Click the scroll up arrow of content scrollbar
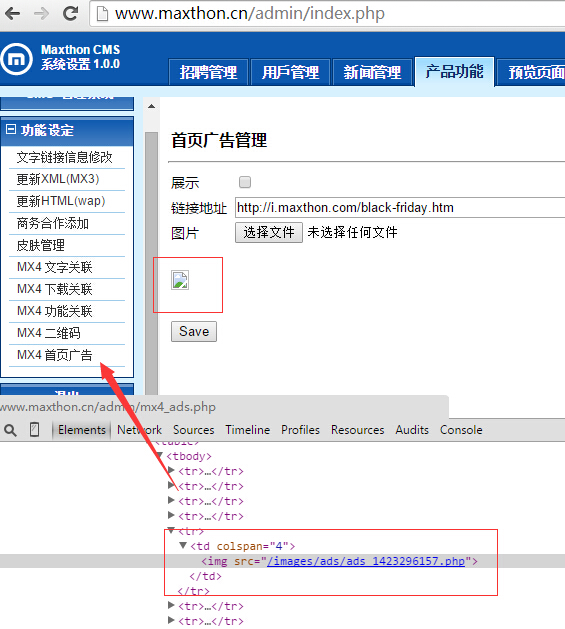 [x=151, y=106]
